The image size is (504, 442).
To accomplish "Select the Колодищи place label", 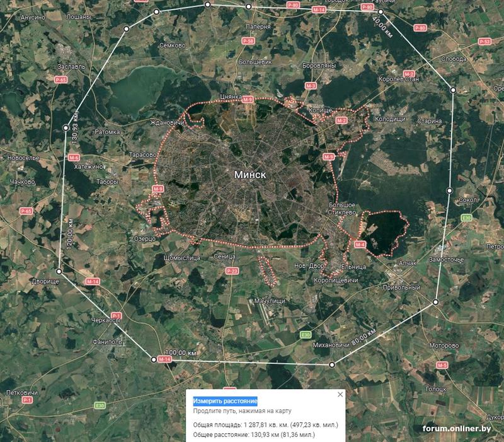I will pyautogui.click(x=390, y=119).
